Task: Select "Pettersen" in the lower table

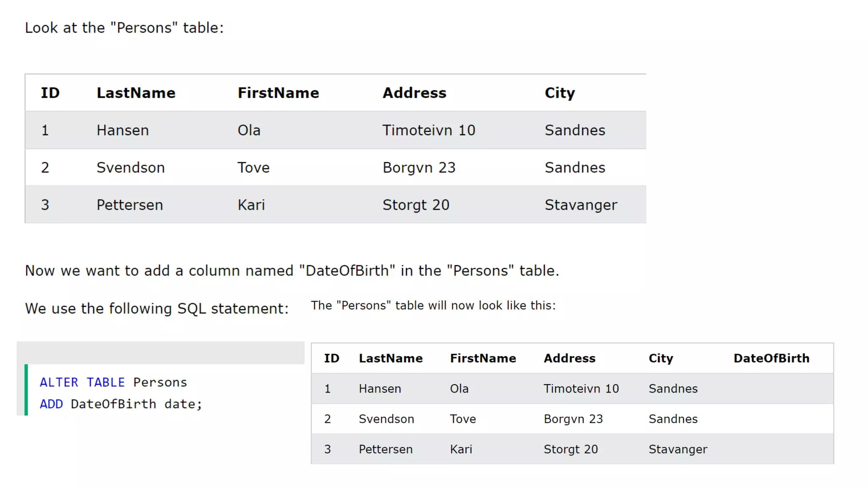Action: coord(385,449)
